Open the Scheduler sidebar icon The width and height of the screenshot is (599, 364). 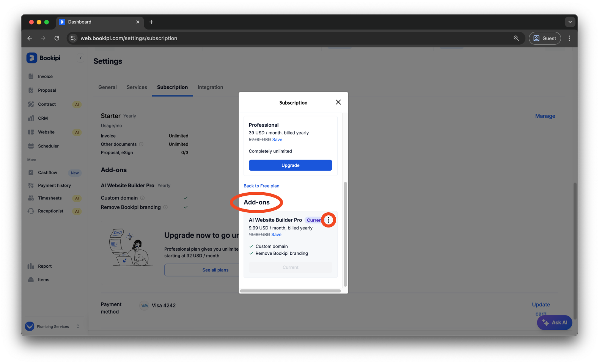pyautogui.click(x=31, y=146)
